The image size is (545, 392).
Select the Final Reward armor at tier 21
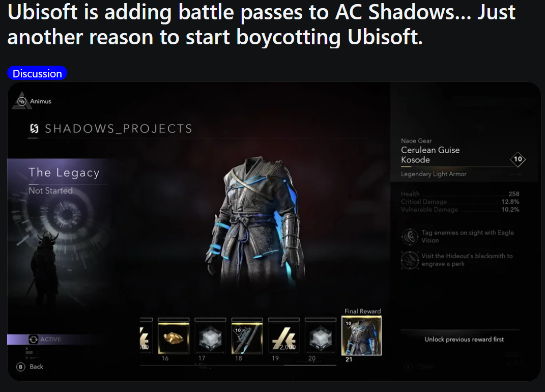(361, 335)
